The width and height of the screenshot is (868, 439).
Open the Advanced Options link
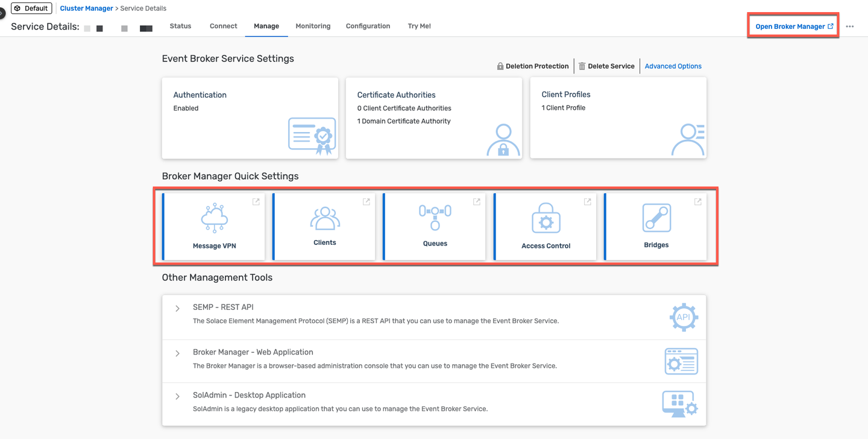pyautogui.click(x=673, y=66)
